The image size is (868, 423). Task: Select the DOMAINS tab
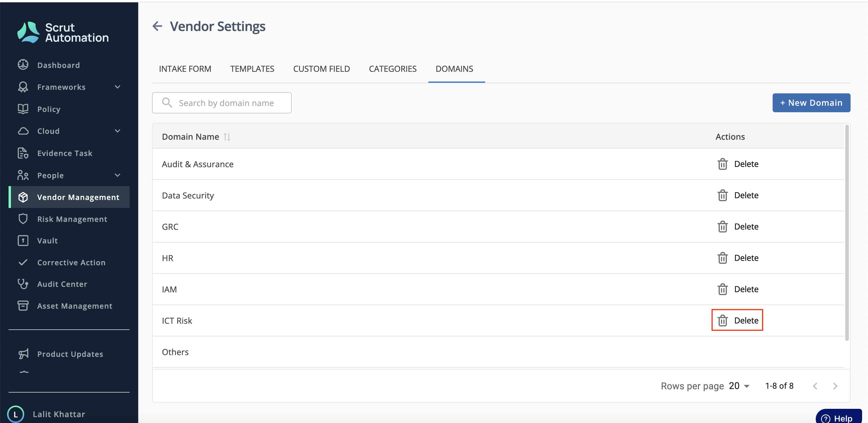(x=454, y=69)
